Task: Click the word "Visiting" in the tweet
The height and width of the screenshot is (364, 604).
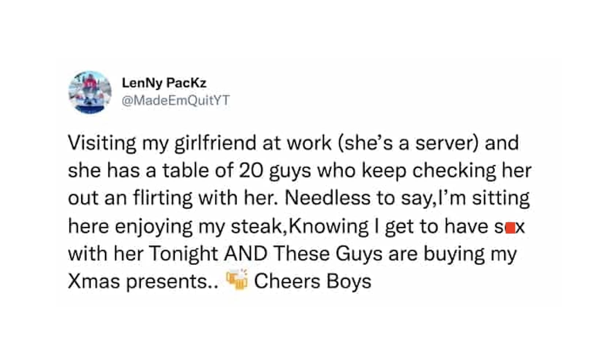Action: coord(102,143)
